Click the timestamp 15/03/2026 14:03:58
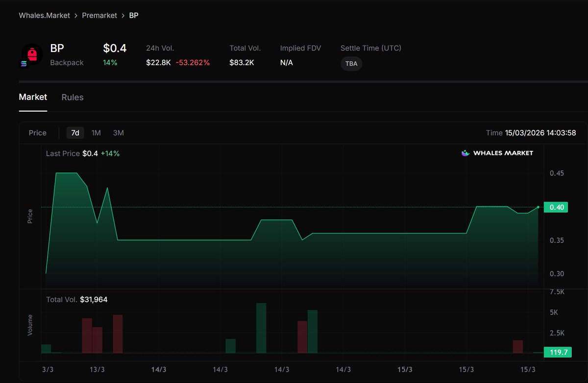The height and width of the screenshot is (383, 588). 540,133
